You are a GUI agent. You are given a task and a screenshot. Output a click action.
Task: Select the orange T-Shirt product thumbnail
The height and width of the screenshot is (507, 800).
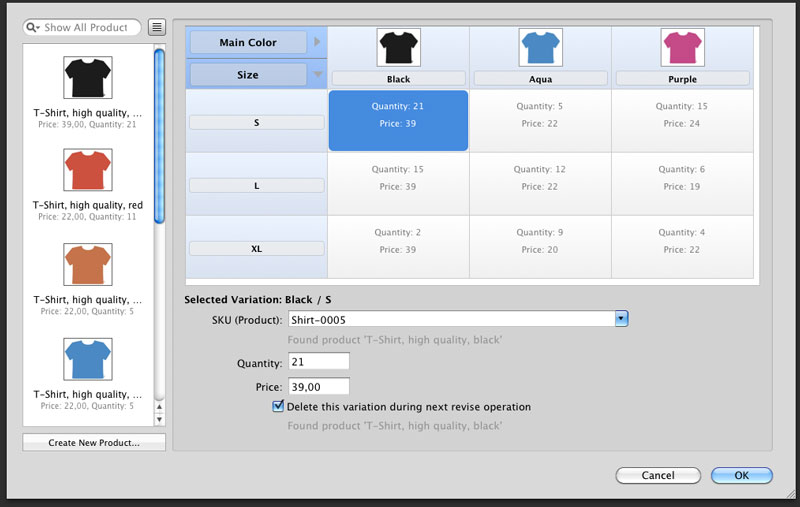coord(88,264)
